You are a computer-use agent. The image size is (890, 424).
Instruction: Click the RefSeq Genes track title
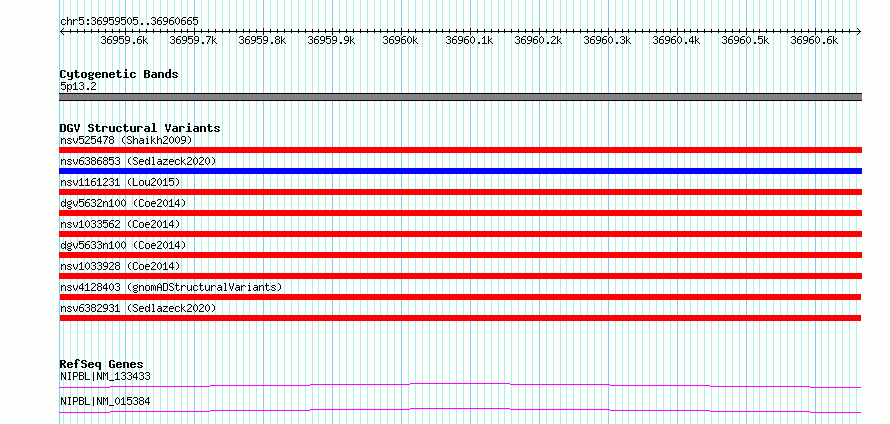coord(102,364)
